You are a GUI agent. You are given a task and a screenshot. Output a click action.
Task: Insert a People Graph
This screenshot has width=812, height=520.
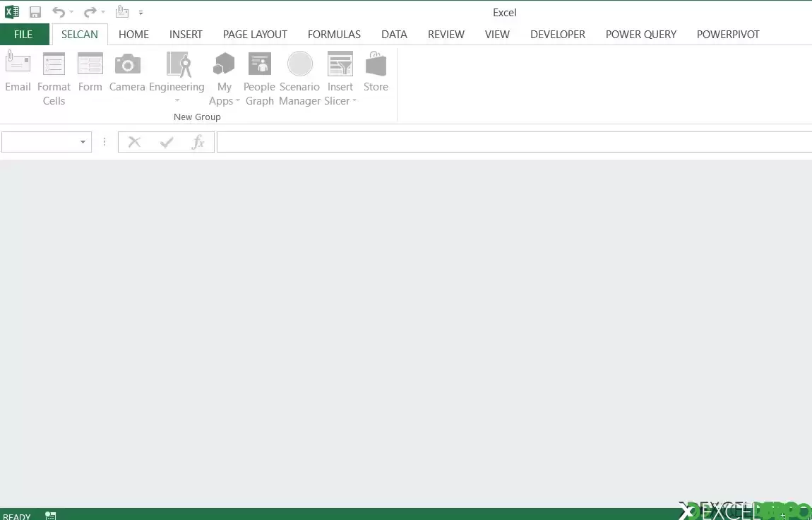pos(259,78)
